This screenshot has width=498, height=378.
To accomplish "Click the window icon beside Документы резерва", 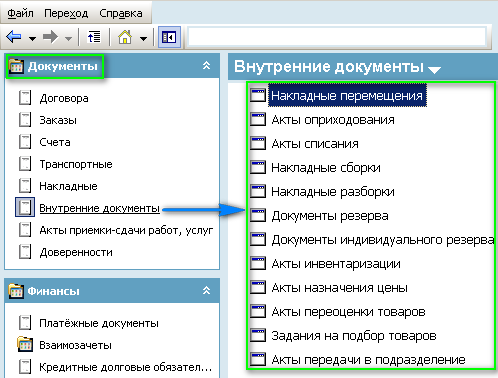I will pos(258,215).
